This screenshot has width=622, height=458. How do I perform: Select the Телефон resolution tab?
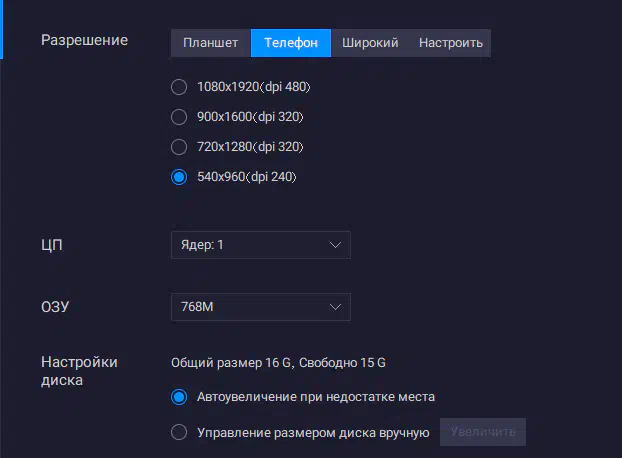click(x=291, y=43)
